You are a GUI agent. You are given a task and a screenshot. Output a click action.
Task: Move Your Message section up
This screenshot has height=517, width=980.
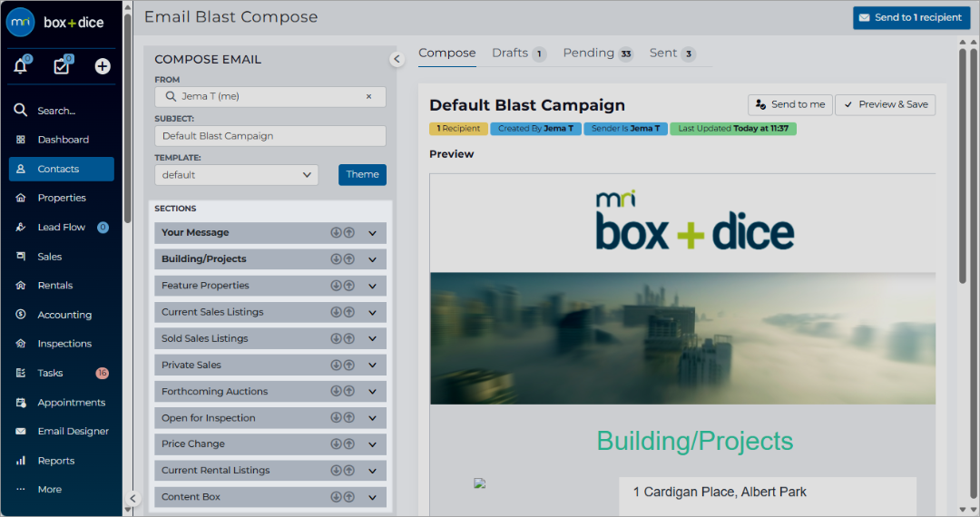pyautogui.click(x=349, y=232)
